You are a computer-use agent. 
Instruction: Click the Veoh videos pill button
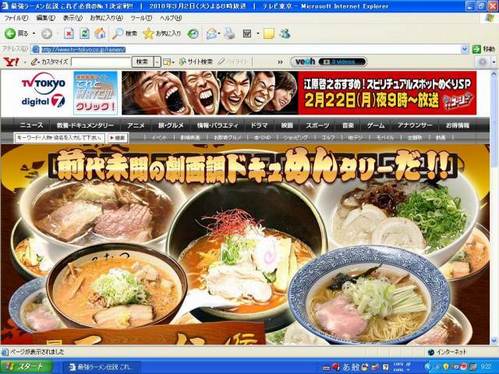point(342,62)
